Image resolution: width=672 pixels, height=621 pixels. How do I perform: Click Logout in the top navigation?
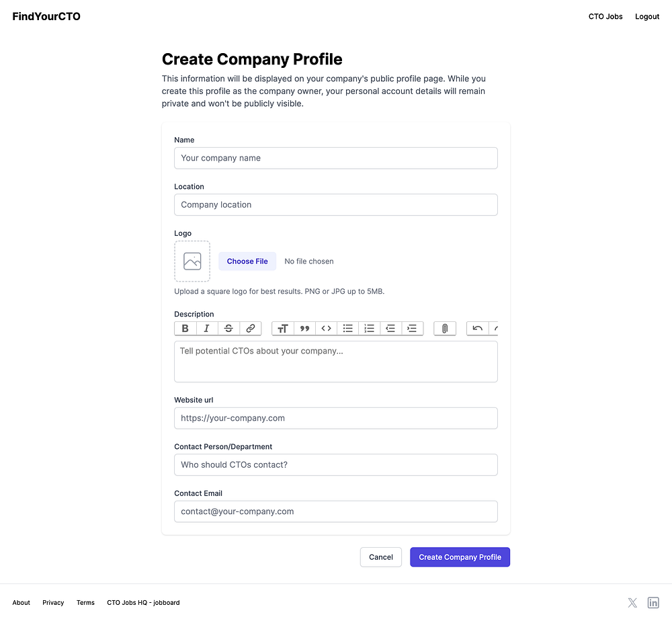coord(647,16)
